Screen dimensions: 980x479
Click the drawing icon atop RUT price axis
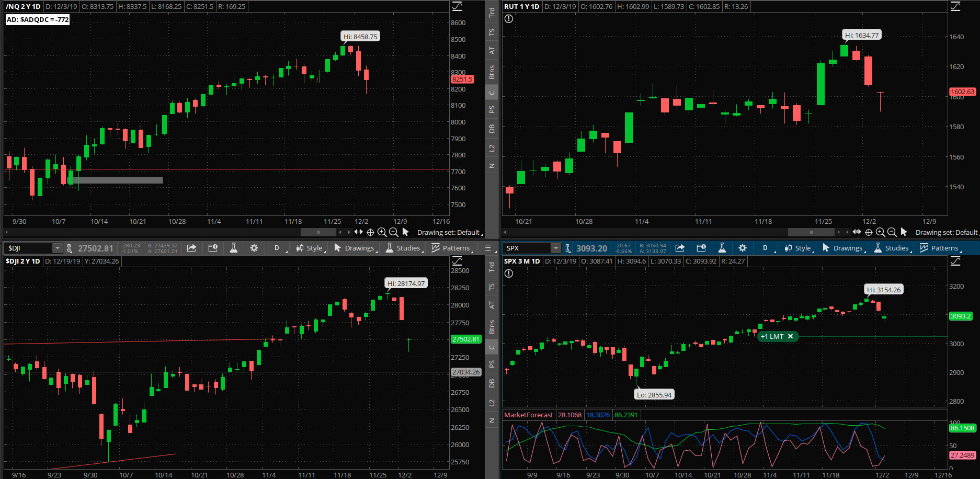coord(955,6)
